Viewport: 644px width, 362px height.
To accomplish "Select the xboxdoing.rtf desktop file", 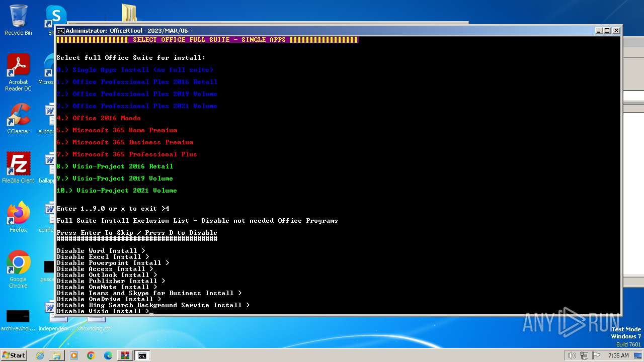I will pos(94,328).
